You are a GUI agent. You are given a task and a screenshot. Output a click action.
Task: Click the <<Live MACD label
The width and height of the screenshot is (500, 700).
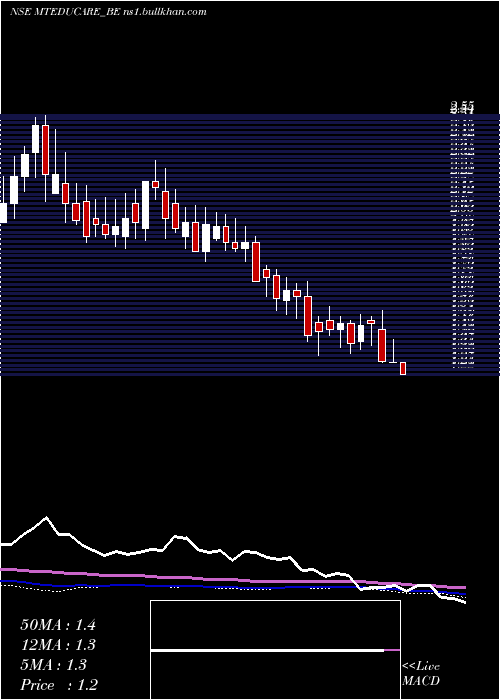point(421,674)
